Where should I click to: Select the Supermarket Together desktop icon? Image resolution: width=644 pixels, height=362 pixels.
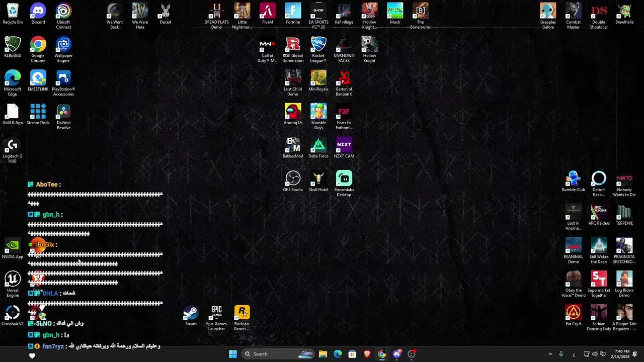[x=599, y=284]
